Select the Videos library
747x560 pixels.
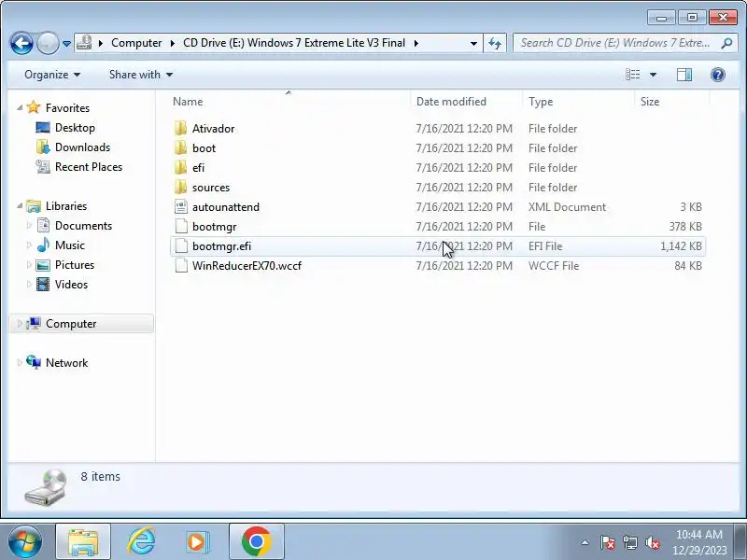pos(71,285)
